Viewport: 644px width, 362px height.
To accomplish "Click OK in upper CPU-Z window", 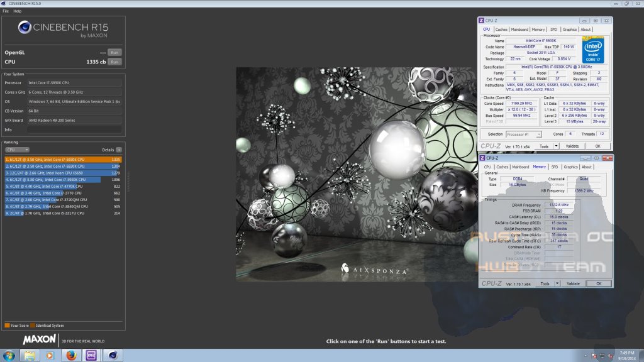I will [x=598, y=146].
